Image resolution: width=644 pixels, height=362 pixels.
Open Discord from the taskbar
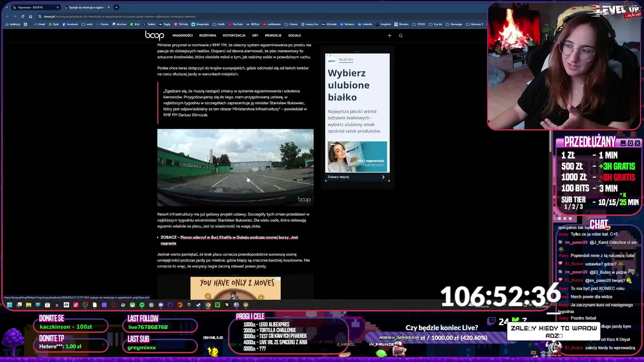pos(161,305)
